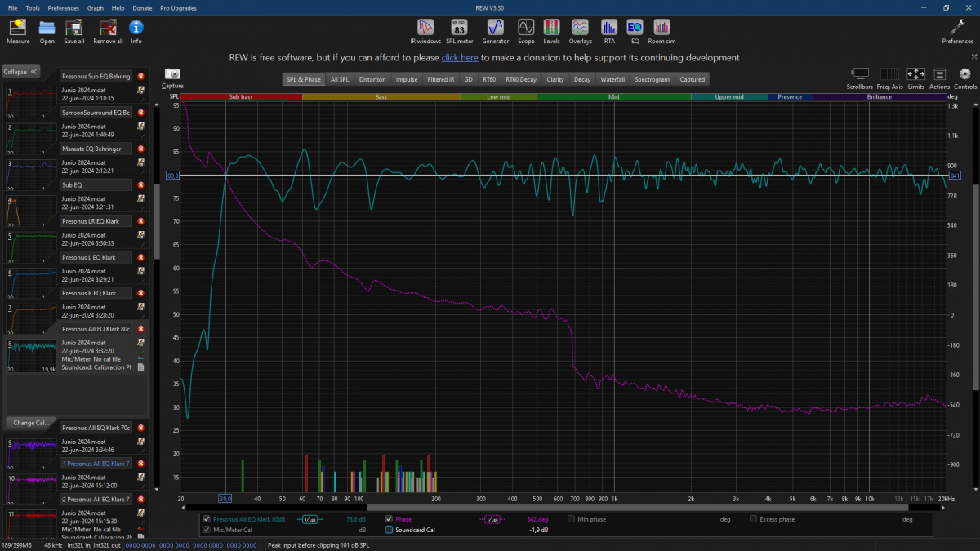The height and width of the screenshot is (551, 980).
Task: Toggle the Phase trace checkbox
Action: (x=390, y=519)
